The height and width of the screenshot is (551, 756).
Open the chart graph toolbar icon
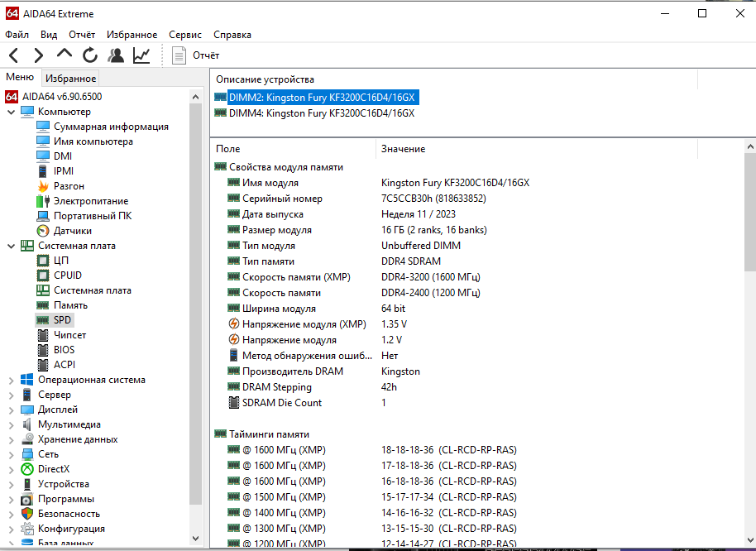(141, 55)
